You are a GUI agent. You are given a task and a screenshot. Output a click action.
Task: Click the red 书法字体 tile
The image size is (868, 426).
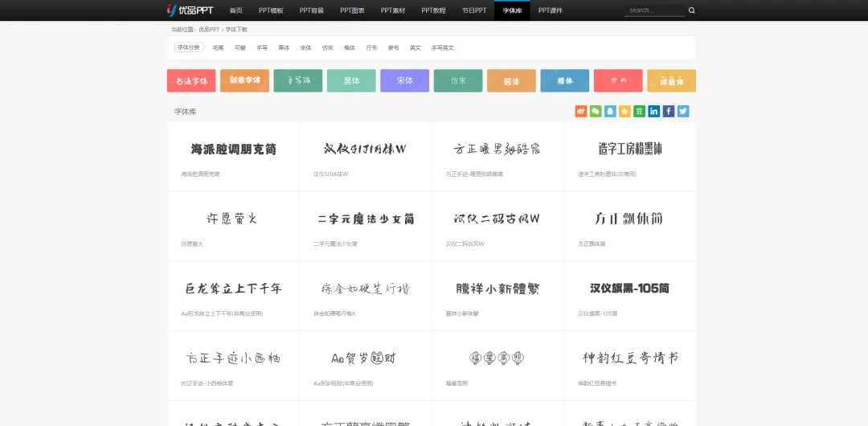coord(191,81)
